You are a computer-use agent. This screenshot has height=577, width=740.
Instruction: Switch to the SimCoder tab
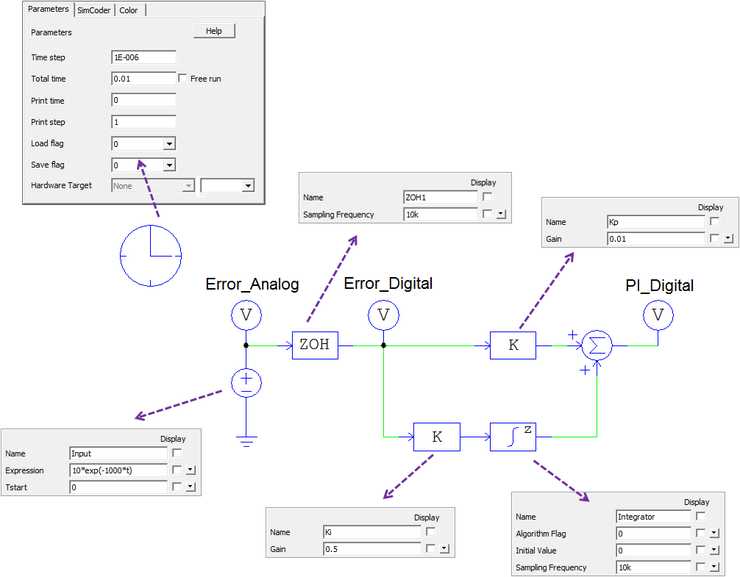tap(94, 10)
